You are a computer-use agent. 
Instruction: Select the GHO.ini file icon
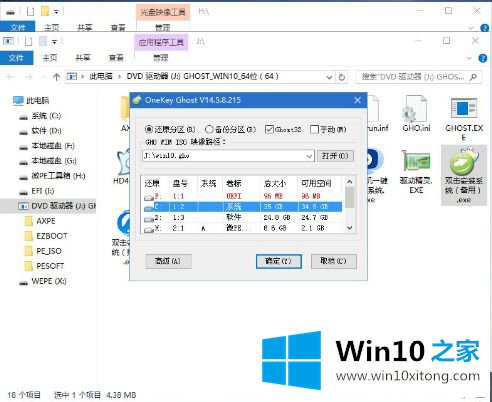[416, 113]
